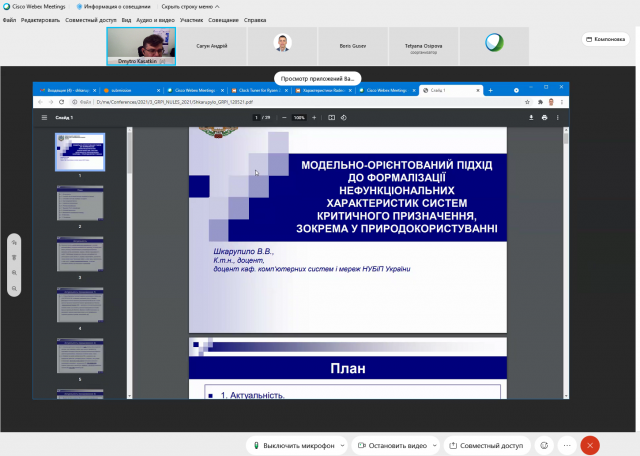This screenshot has width=640, height=456.
Task: Open the 'Совещание' menu
Action: click(223, 20)
